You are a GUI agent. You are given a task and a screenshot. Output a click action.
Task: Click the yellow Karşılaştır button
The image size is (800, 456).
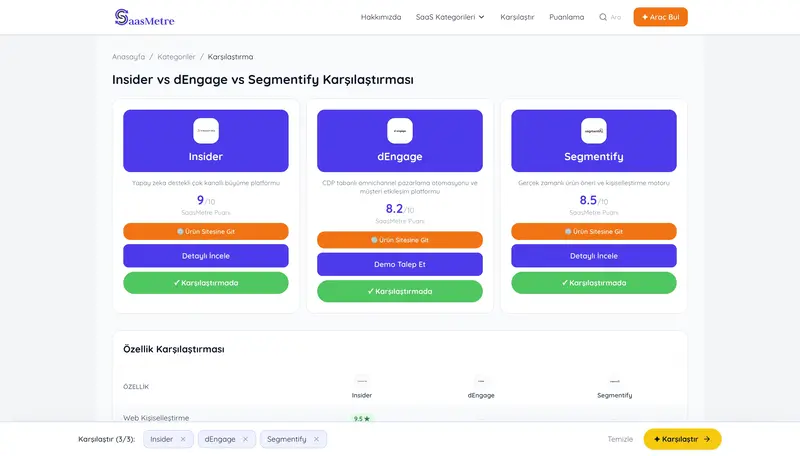click(x=682, y=439)
